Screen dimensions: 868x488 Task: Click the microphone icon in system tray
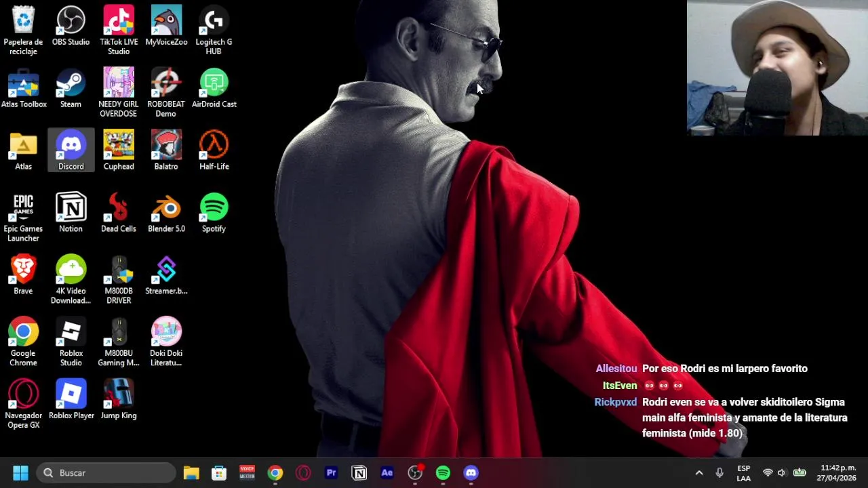point(719,472)
